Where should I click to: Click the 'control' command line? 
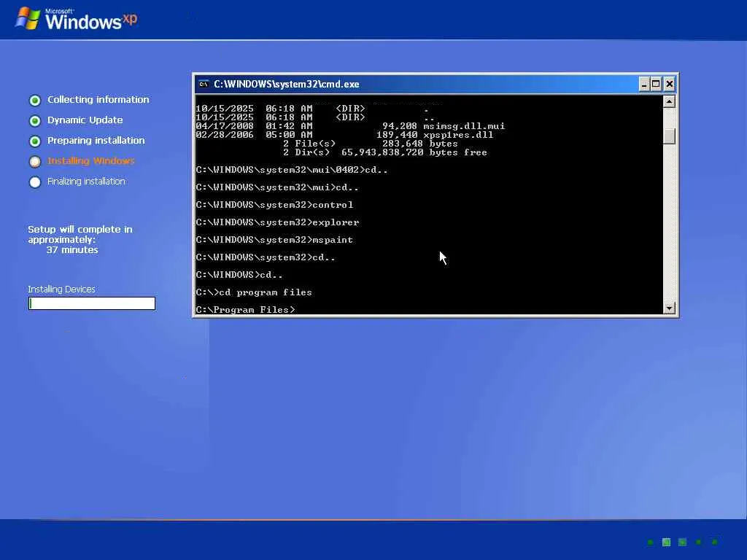click(274, 205)
